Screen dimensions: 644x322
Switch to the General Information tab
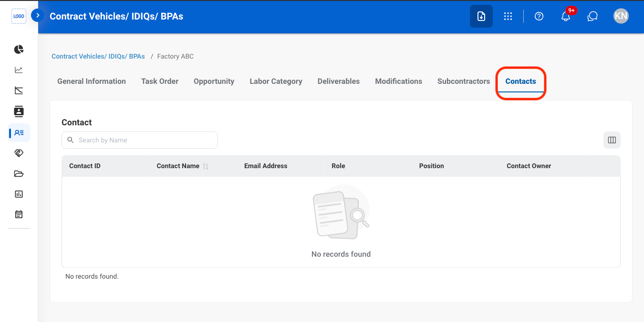click(x=92, y=81)
